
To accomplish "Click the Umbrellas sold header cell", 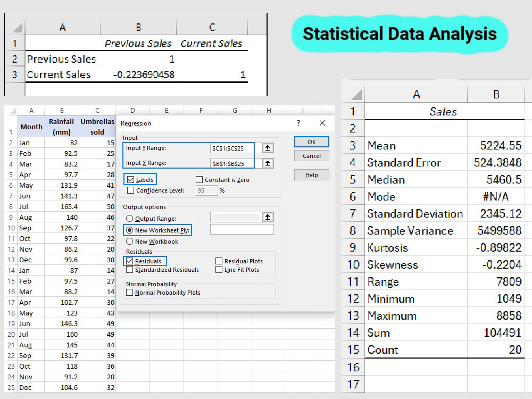I will point(97,127).
